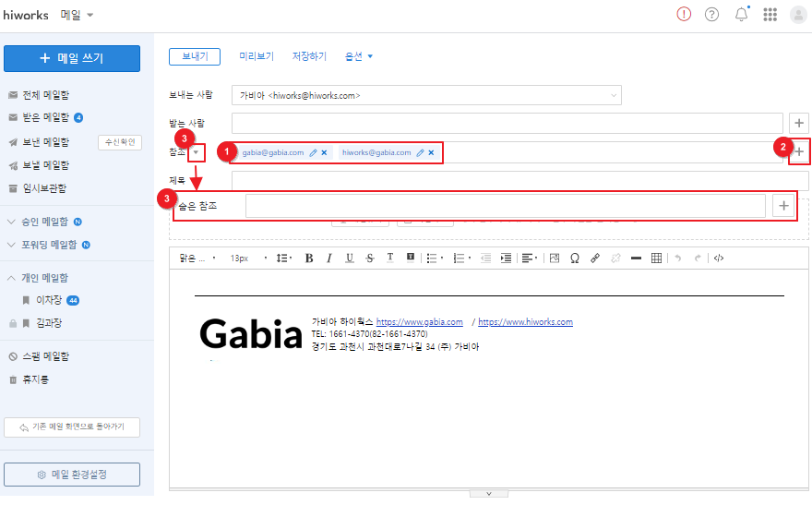Open 받은 메일함 inbox folder
Image resolution: width=812 pixels, height=505 pixels.
point(45,117)
